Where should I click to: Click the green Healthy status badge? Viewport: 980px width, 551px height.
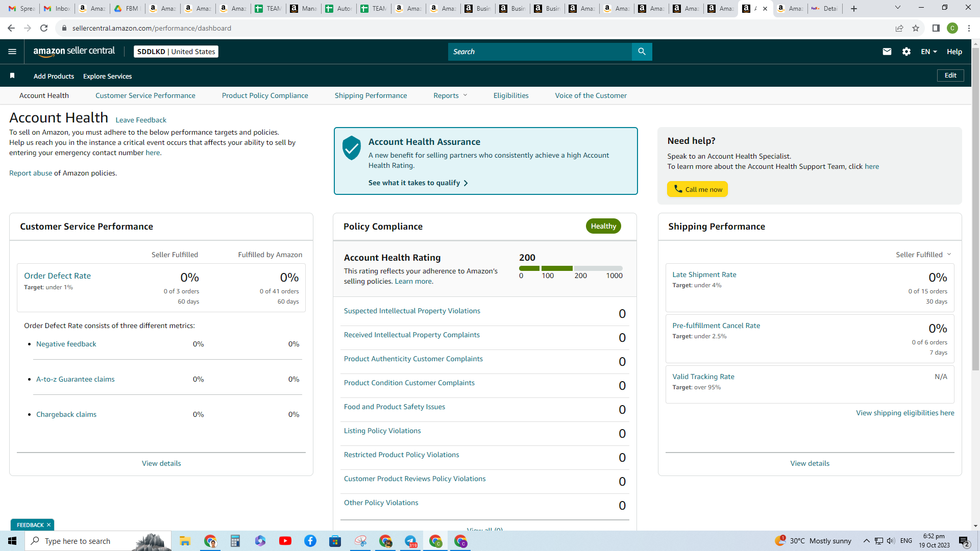(x=603, y=226)
